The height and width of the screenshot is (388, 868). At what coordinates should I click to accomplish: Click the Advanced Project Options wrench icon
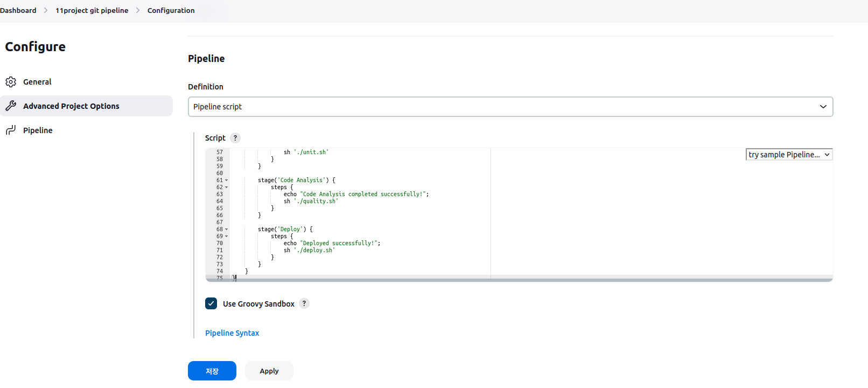[x=11, y=106]
